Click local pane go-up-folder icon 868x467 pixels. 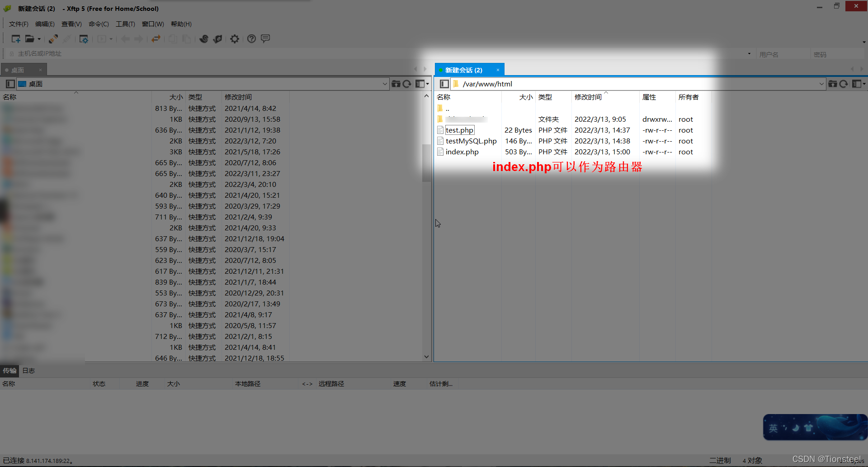pyautogui.click(x=396, y=84)
